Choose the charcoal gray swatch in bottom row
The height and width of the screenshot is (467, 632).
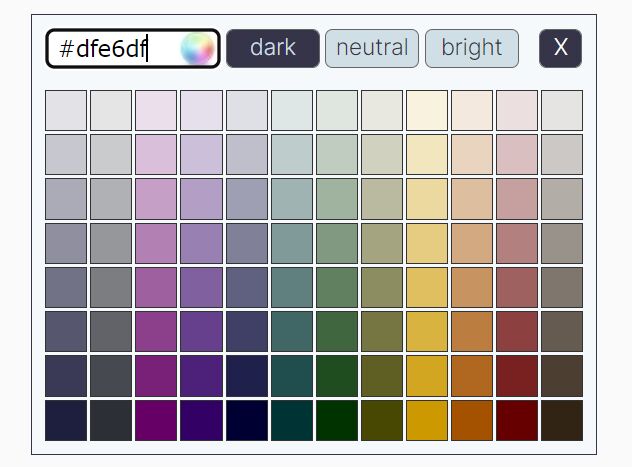[x=111, y=420]
